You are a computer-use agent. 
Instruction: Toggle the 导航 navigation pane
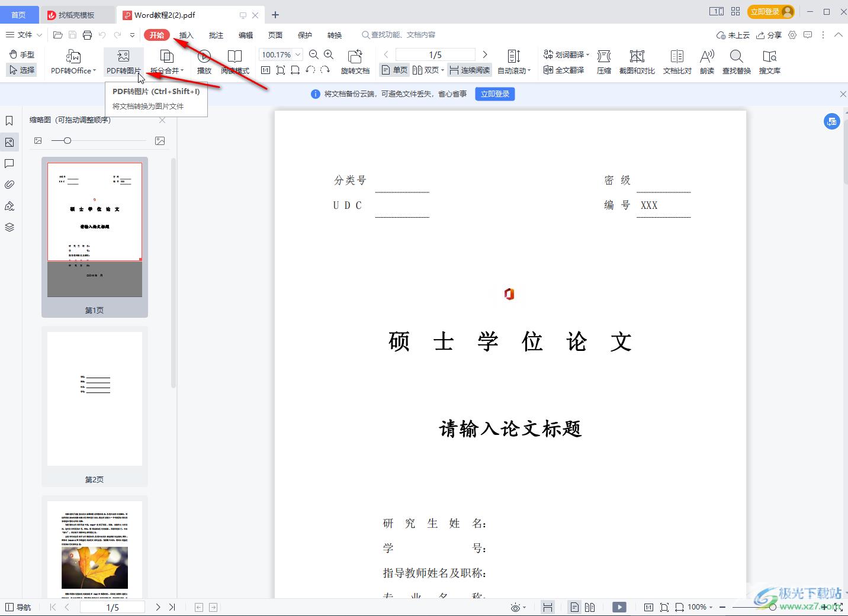pos(18,607)
